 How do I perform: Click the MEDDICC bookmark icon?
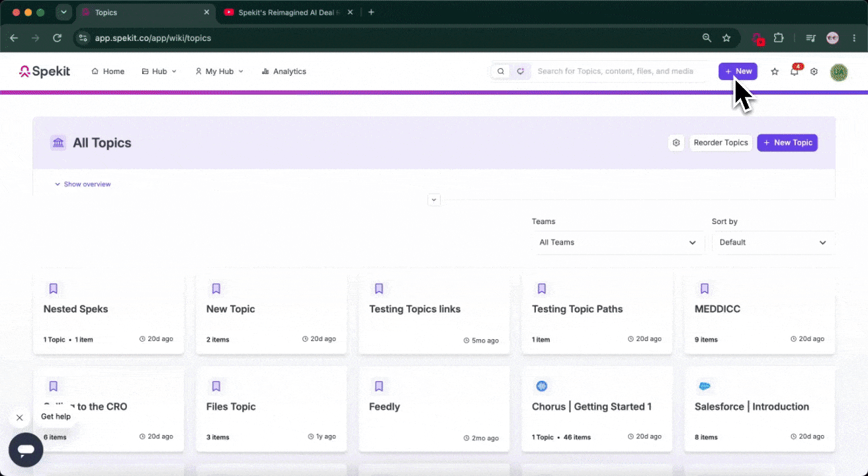705,289
